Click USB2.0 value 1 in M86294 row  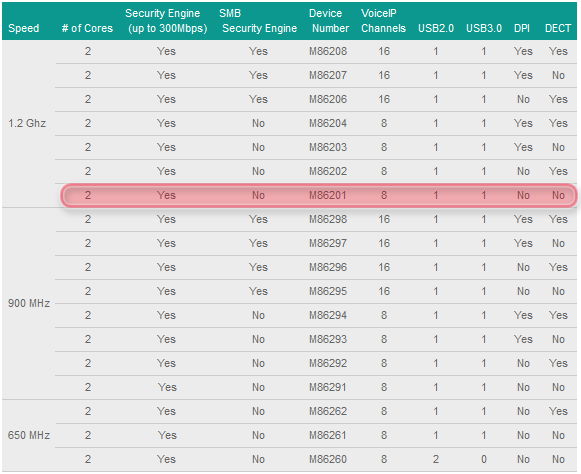436,315
